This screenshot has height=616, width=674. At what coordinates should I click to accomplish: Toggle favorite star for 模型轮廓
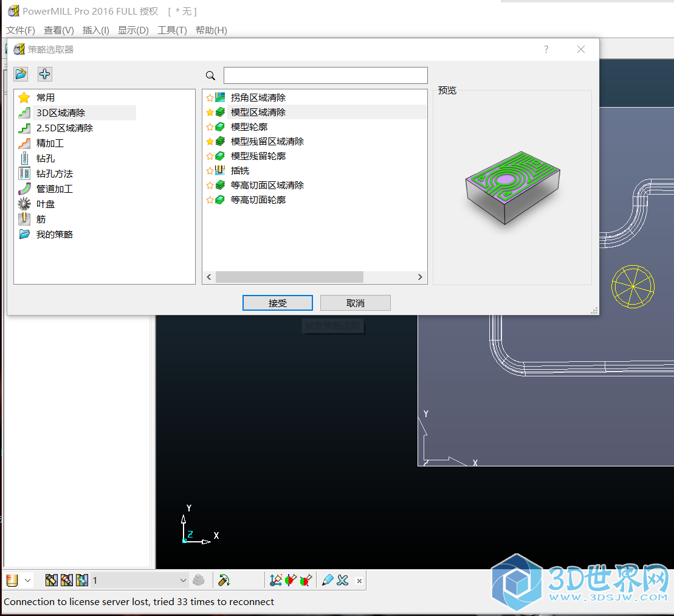coord(210,127)
